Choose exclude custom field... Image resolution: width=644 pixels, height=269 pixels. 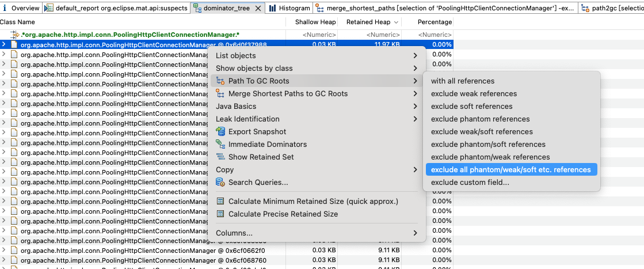point(511,182)
